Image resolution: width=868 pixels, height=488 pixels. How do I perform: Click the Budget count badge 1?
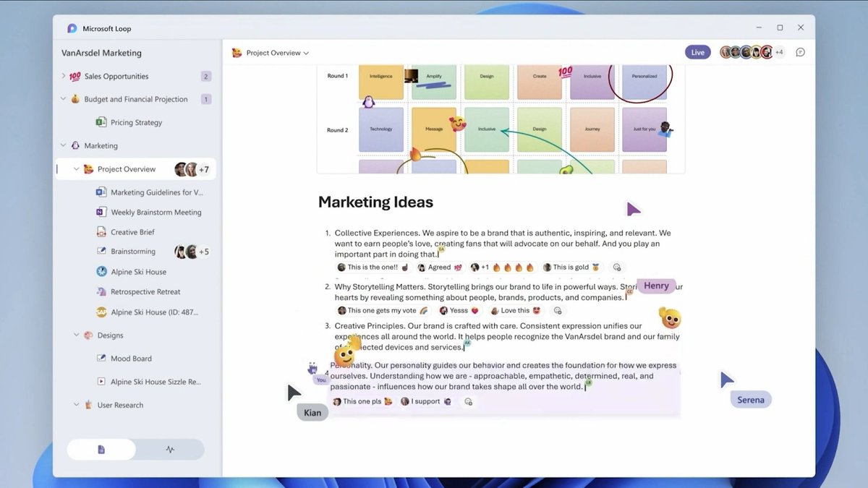[206, 100]
